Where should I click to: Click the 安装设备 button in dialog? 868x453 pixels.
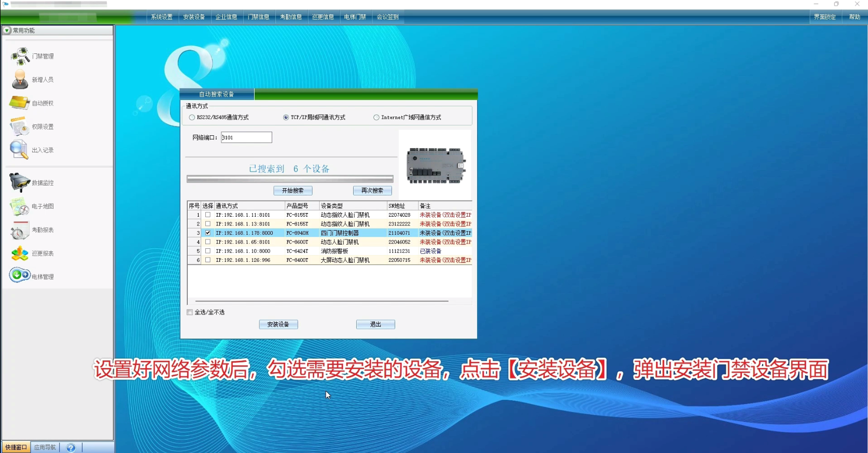278,324
